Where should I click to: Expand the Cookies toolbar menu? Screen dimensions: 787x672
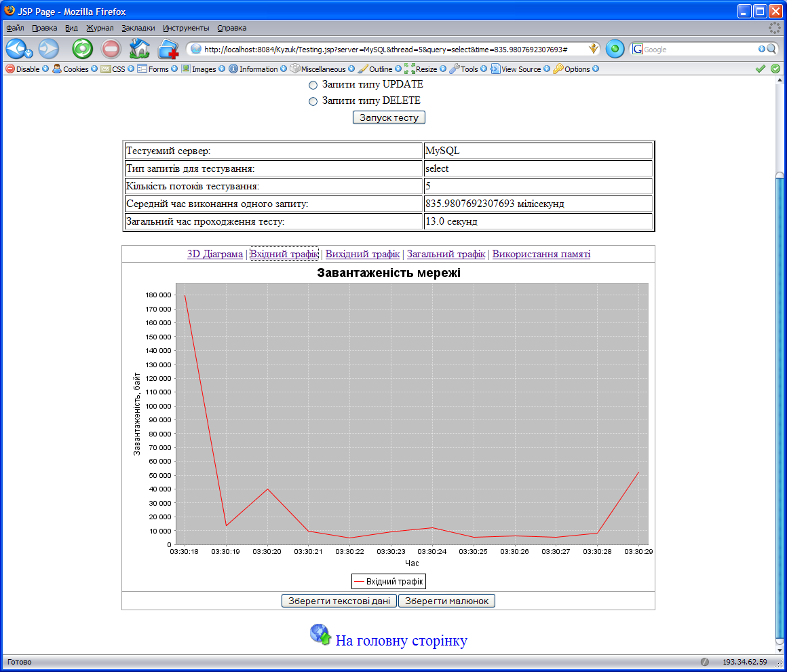pos(75,69)
